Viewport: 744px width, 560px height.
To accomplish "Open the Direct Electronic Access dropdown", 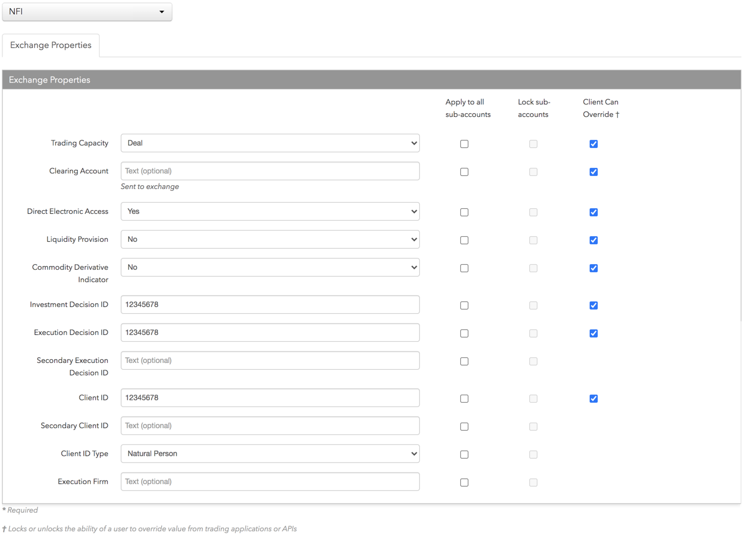I will pyautogui.click(x=270, y=211).
